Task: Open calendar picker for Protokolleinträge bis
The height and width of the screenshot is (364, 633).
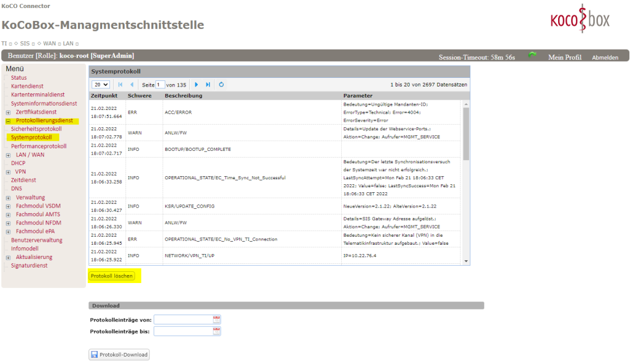Action: tap(216, 331)
